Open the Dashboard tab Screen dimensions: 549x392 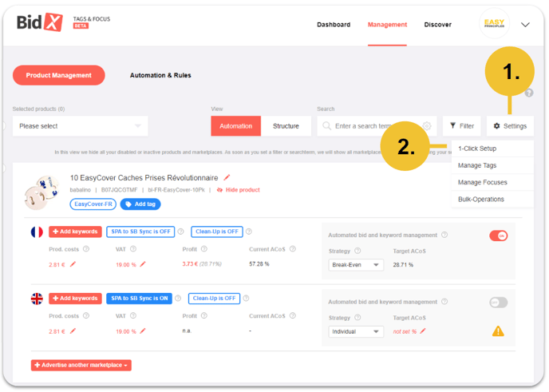pyautogui.click(x=334, y=25)
